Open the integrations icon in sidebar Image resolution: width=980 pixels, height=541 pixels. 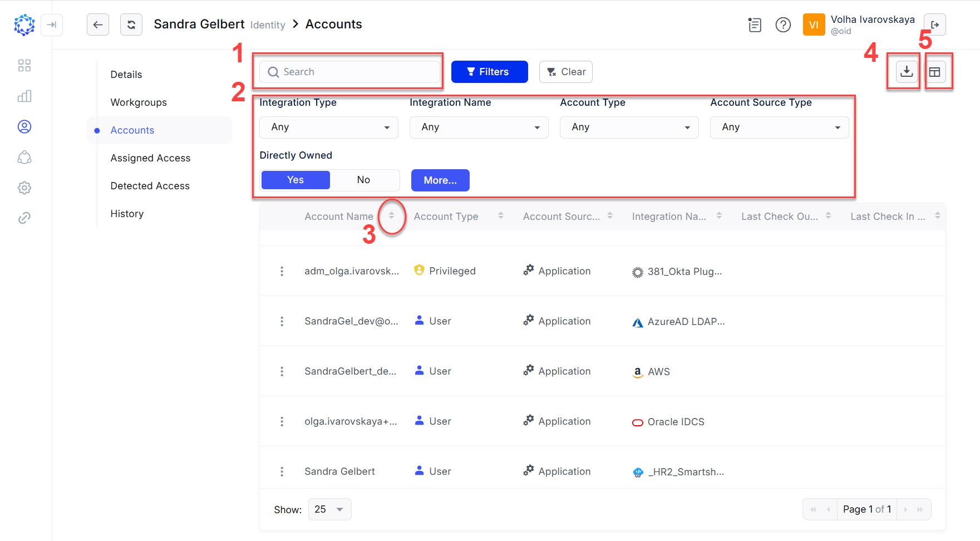(x=24, y=157)
